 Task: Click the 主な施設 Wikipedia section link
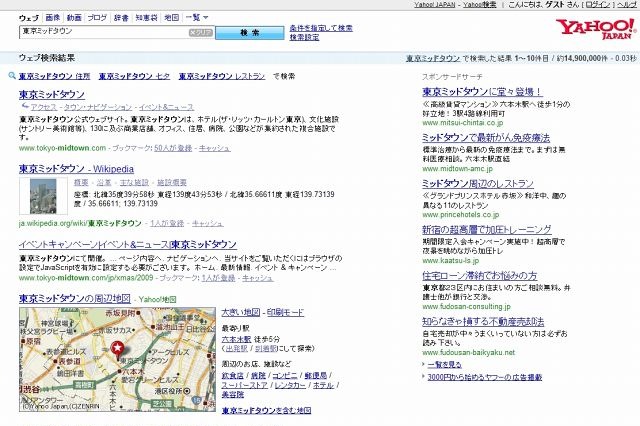click(x=134, y=182)
